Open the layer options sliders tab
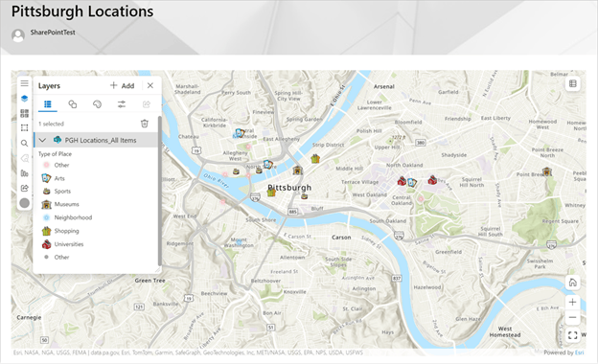 click(122, 104)
